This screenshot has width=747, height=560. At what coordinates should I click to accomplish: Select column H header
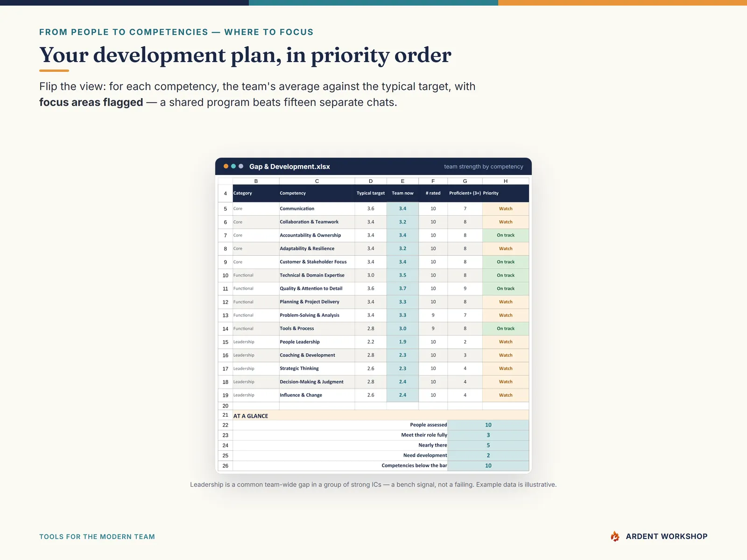(x=506, y=181)
